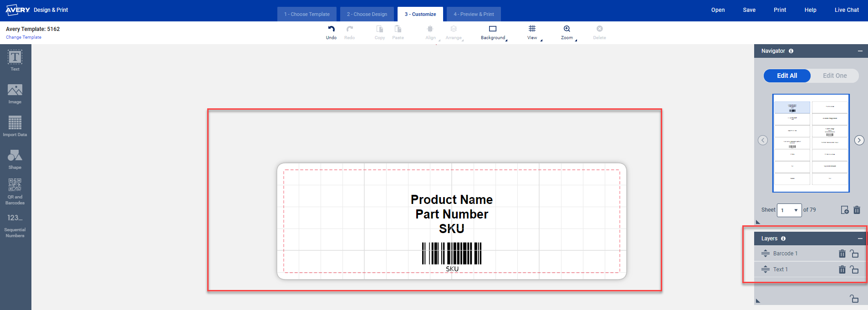Click Open in the top menu
This screenshot has height=310, width=868.
[718, 10]
